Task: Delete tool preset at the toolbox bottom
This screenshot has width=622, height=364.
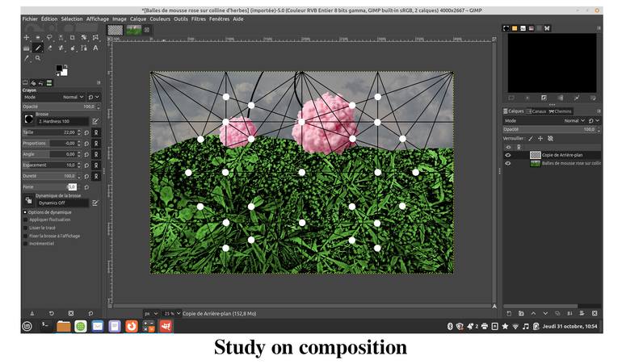Action: pos(70,313)
